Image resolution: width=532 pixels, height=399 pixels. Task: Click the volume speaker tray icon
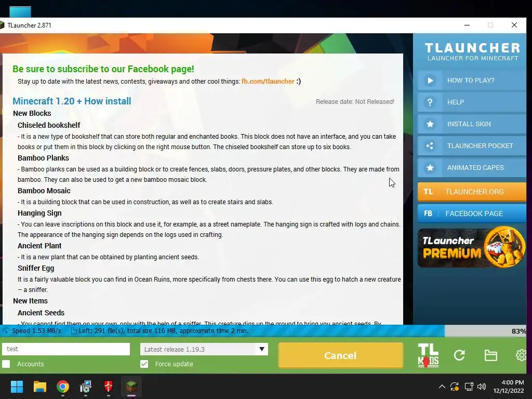tap(482, 387)
